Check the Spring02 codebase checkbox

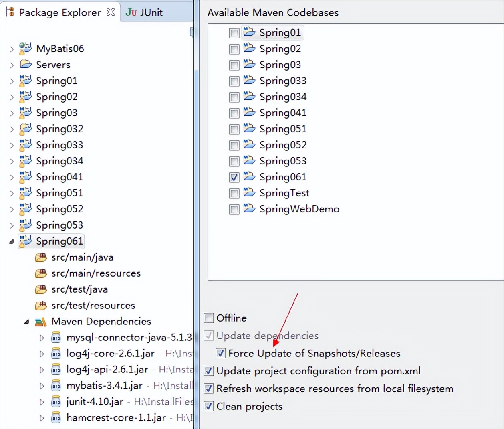point(234,49)
